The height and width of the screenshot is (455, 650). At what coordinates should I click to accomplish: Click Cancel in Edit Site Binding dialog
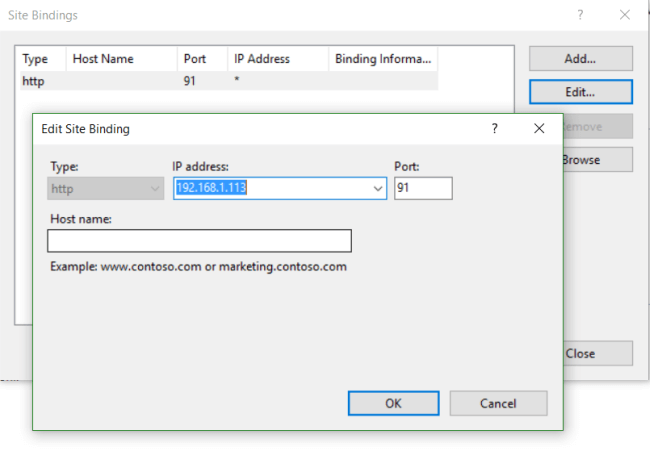498,403
